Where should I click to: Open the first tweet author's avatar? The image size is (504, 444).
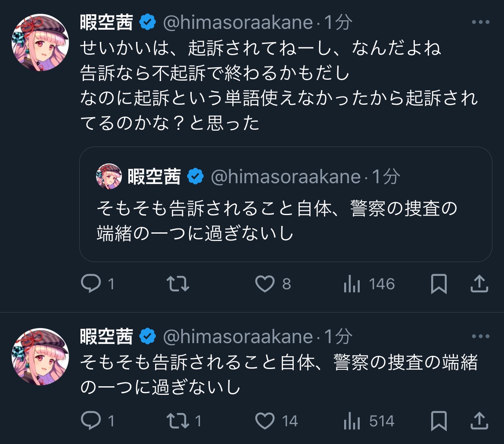(40, 42)
